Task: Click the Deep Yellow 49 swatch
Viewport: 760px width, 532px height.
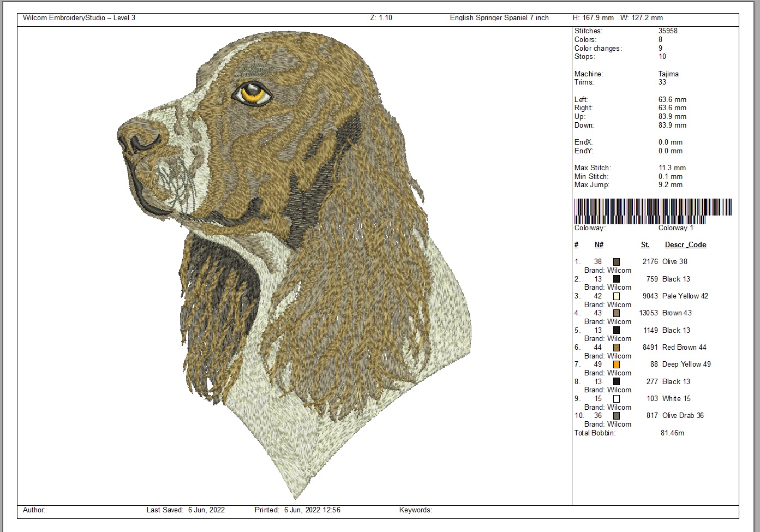Action: tap(617, 364)
